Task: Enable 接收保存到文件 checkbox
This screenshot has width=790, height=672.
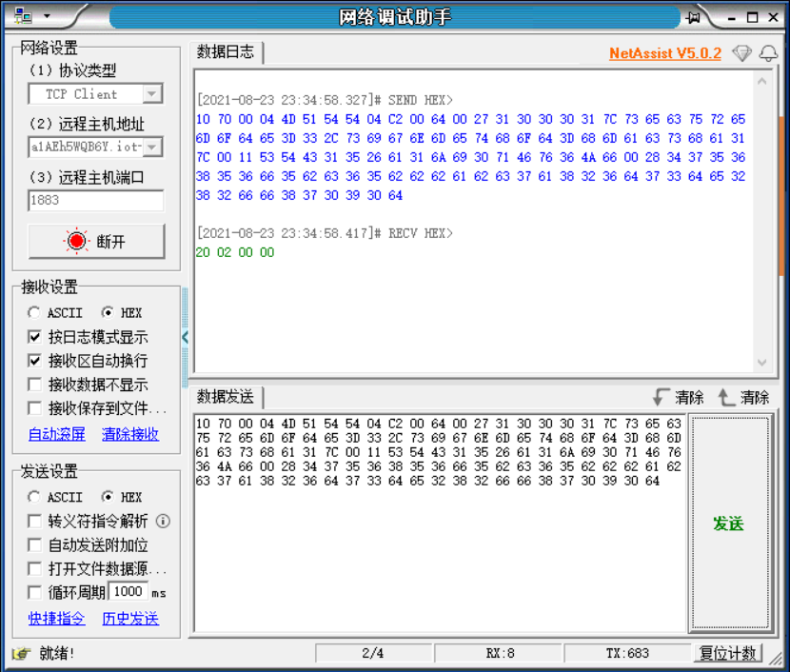Action: pyautogui.click(x=34, y=408)
